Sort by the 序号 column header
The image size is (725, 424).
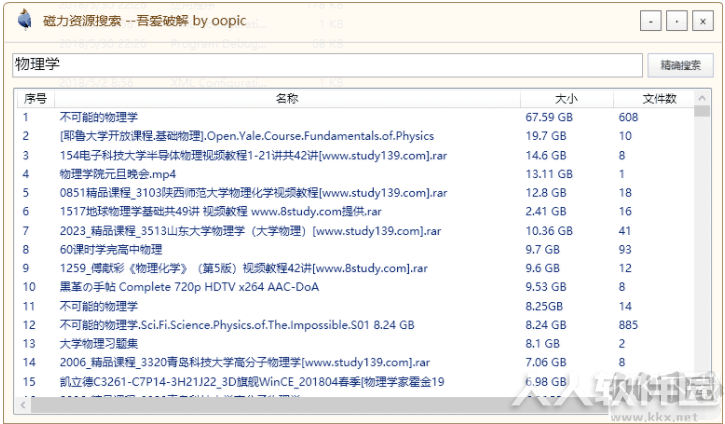(36, 98)
